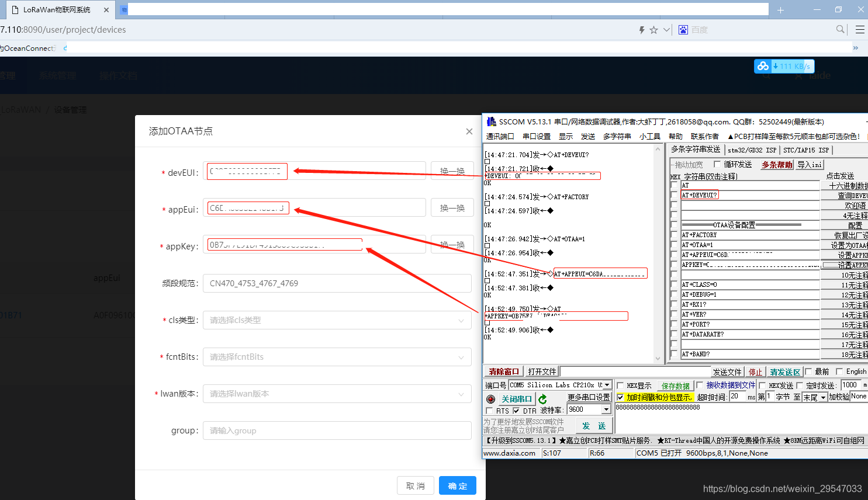The width and height of the screenshot is (868, 500).
Task: Switch to the STC/IAP15 ISP tab
Action: pyautogui.click(x=806, y=150)
